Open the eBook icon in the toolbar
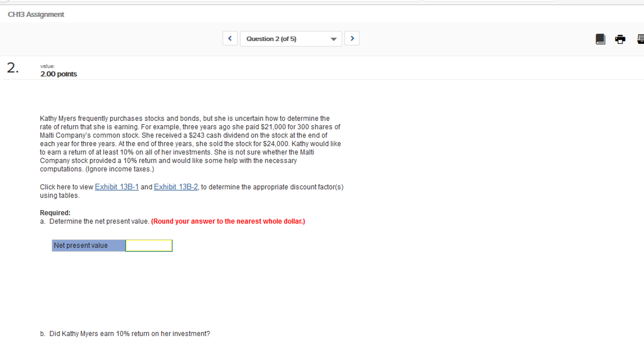 [x=601, y=39]
